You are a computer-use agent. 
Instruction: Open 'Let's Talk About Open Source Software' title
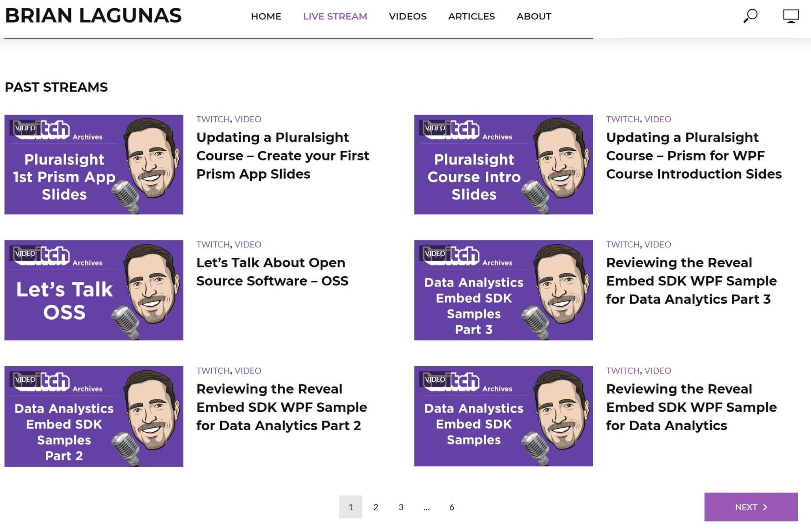pos(272,272)
